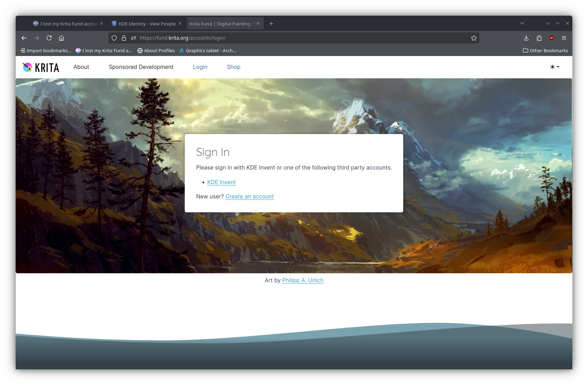View site security via padlock icon
Image resolution: width=588 pixels, height=385 pixels.
[x=124, y=38]
